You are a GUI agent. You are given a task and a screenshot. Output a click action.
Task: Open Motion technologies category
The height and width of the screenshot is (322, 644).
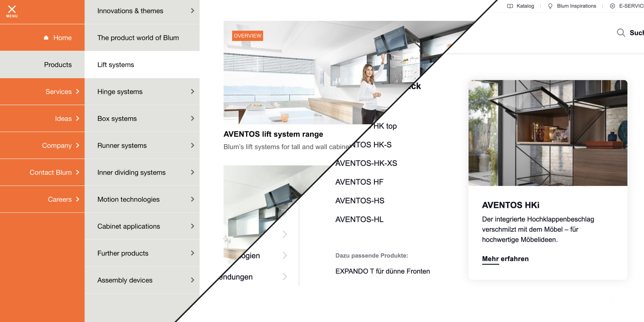[x=142, y=199]
